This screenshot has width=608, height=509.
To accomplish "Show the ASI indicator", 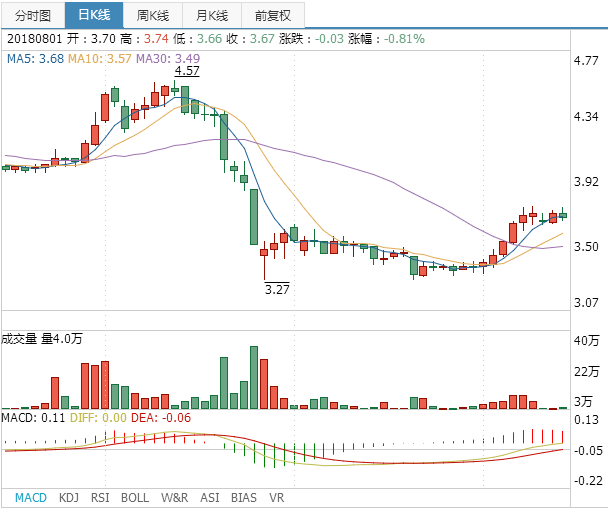I will click(x=210, y=497).
